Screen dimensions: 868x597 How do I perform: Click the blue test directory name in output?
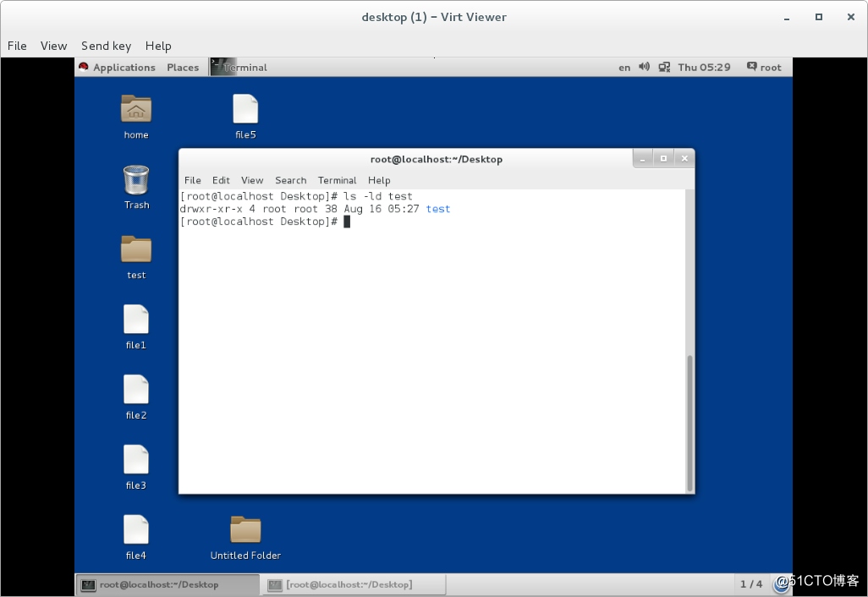click(x=438, y=209)
